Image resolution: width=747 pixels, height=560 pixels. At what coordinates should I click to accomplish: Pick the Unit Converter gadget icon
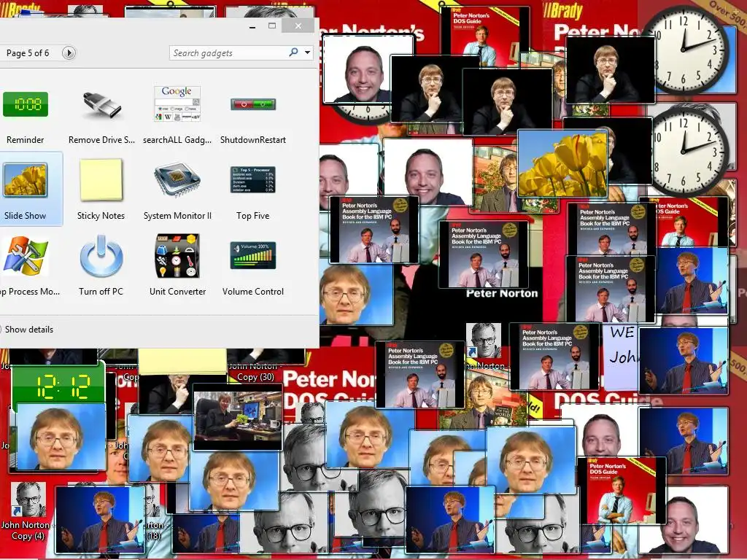point(177,256)
